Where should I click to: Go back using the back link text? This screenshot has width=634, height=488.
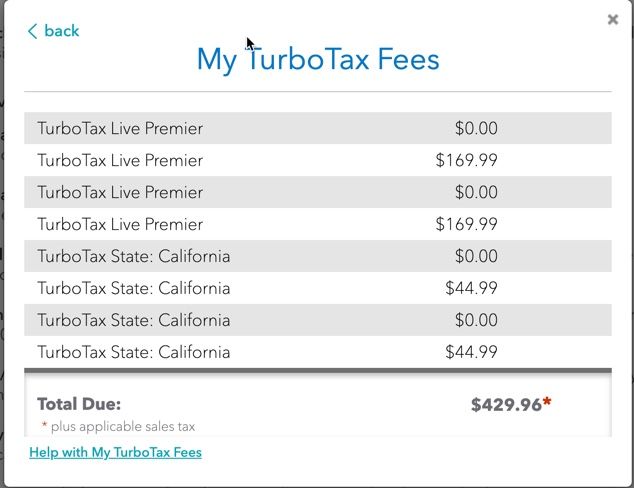pos(61,31)
